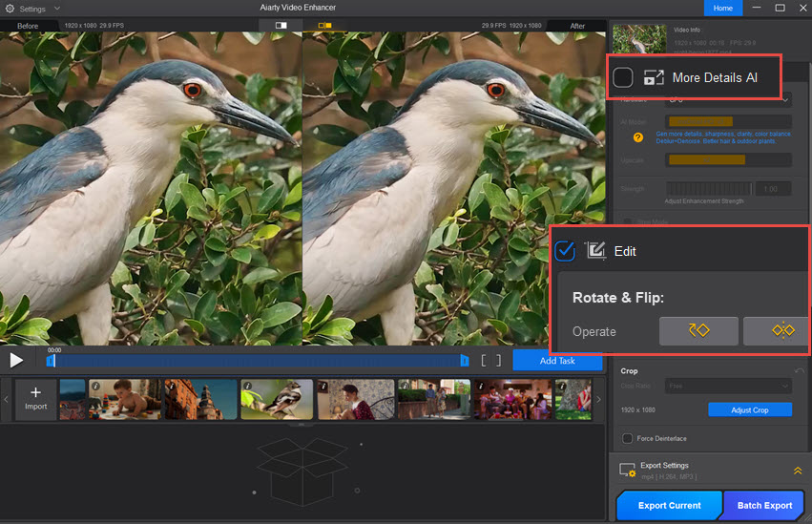
Task: Set trim start with left bracket icon
Action: click(484, 361)
